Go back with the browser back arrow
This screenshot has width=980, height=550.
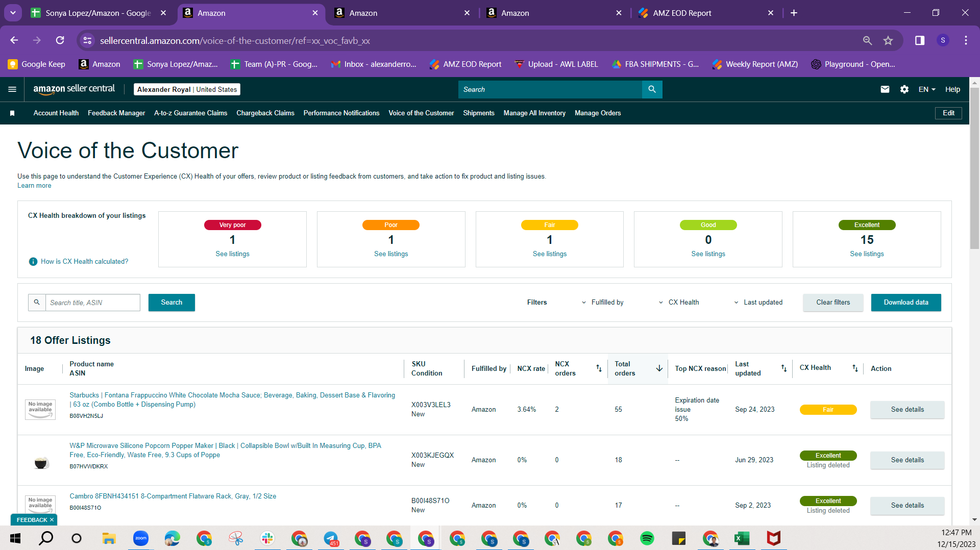click(14, 40)
